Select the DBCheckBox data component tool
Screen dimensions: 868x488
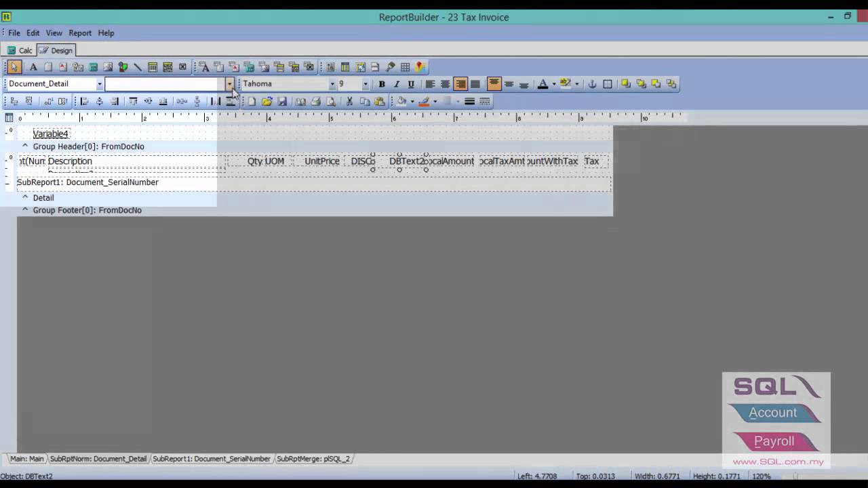click(x=309, y=67)
